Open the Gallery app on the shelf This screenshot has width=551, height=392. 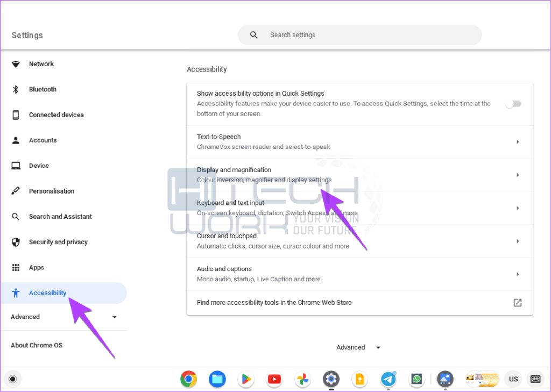(x=445, y=379)
